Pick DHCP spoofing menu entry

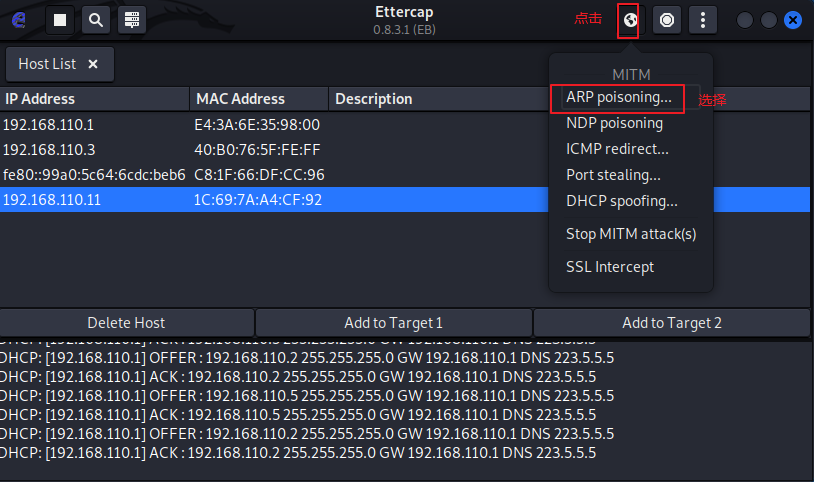pos(621,201)
